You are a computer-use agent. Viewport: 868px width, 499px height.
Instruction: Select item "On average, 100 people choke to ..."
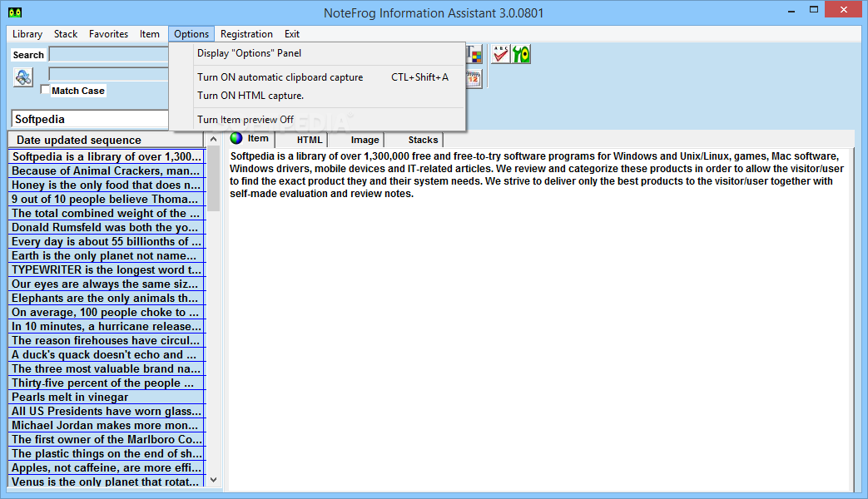107,313
